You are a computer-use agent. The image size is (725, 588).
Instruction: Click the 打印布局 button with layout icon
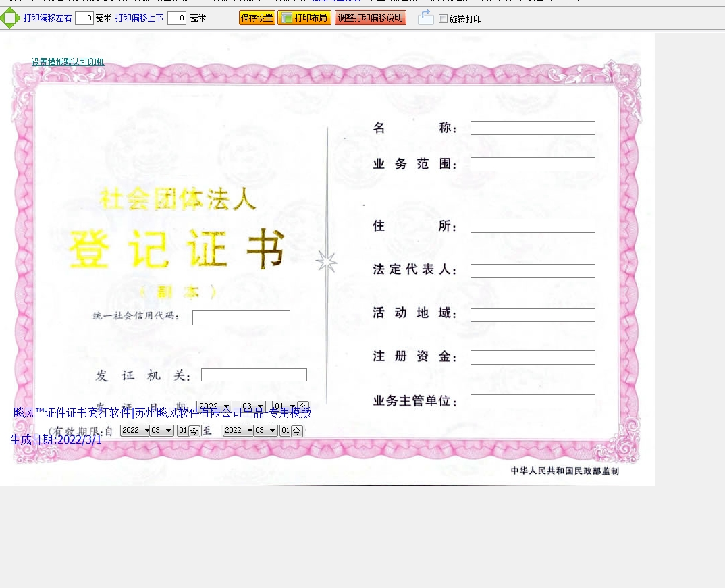(304, 18)
